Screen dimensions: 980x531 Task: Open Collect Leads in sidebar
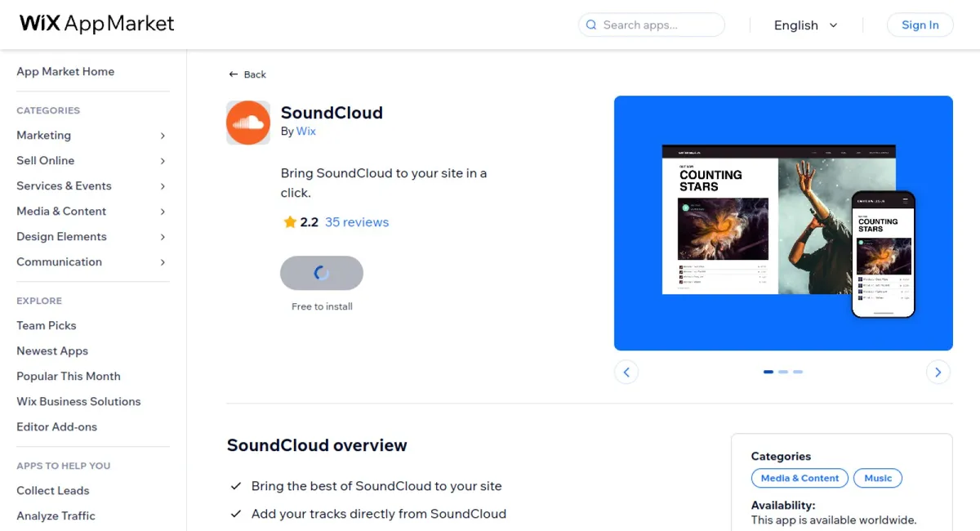click(53, 491)
